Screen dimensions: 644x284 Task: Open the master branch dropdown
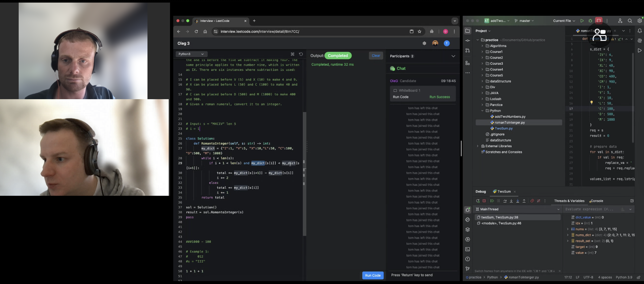click(524, 21)
